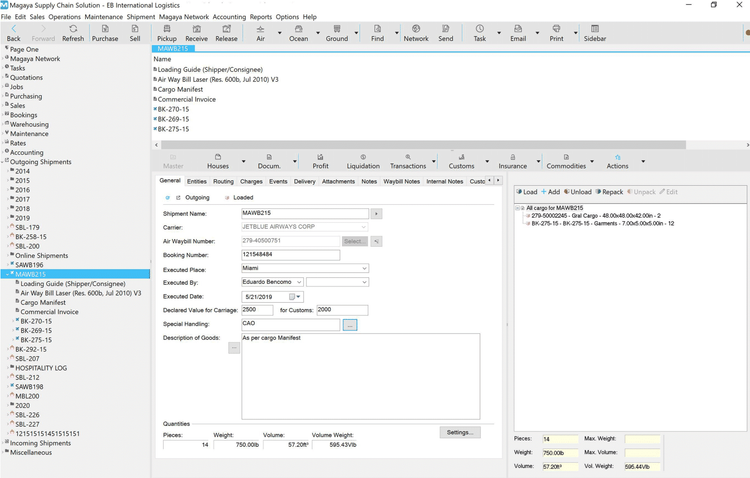Toggle the Sidebar toolbar icon
750x478 pixels.
tap(594, 33)
